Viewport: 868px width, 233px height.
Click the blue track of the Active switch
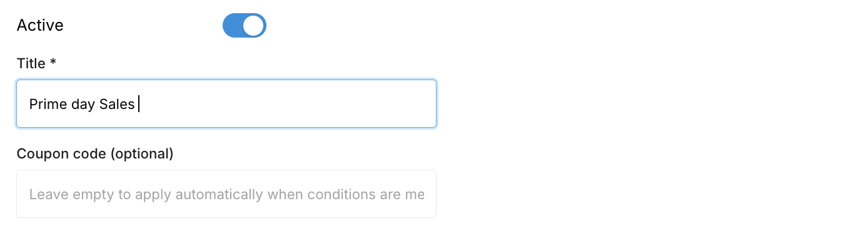pyautogui.click(x=232, y=26)
